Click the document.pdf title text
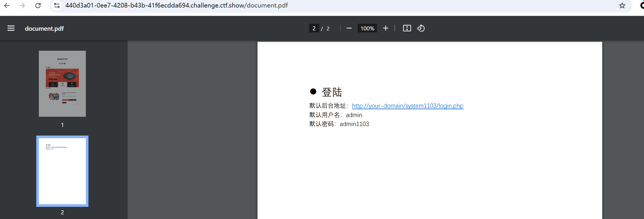Image resolution: width=644 pixels, height=219 pixels. point(44,28)
